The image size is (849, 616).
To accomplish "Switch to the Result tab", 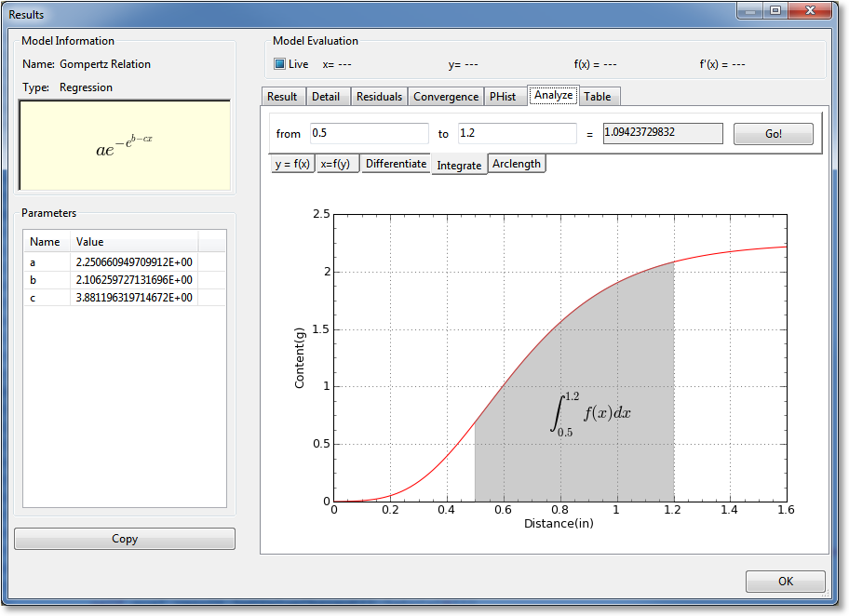I will click(282, 97).
